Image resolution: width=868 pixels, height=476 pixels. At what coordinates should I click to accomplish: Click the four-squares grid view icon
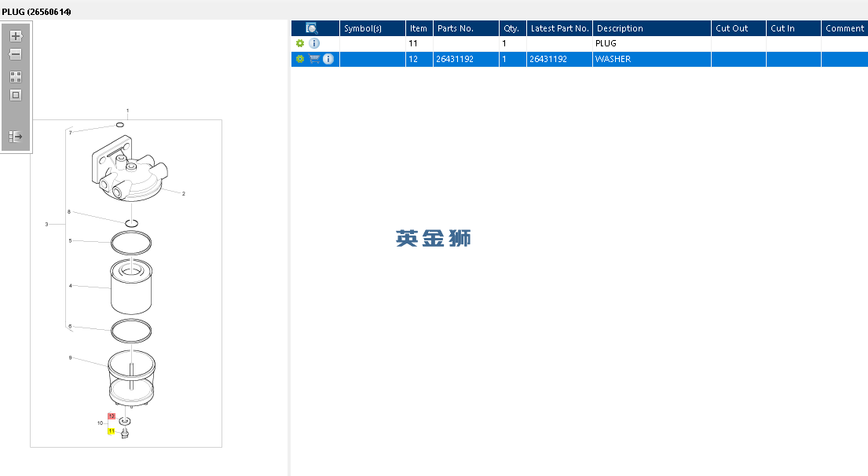pos(16,77)
